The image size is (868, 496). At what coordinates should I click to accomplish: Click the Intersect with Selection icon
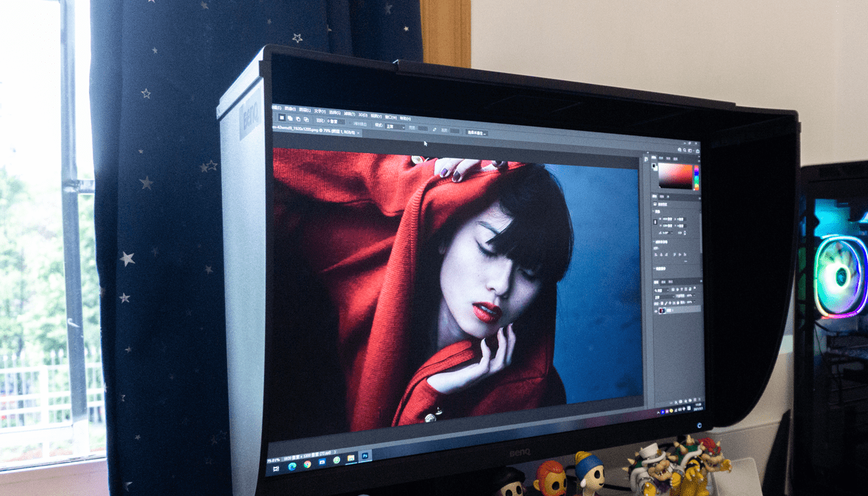click(x=306, y=120)
